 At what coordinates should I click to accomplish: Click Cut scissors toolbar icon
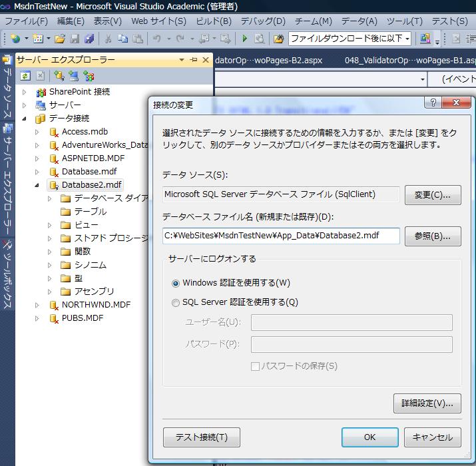(x=108, y=39)
